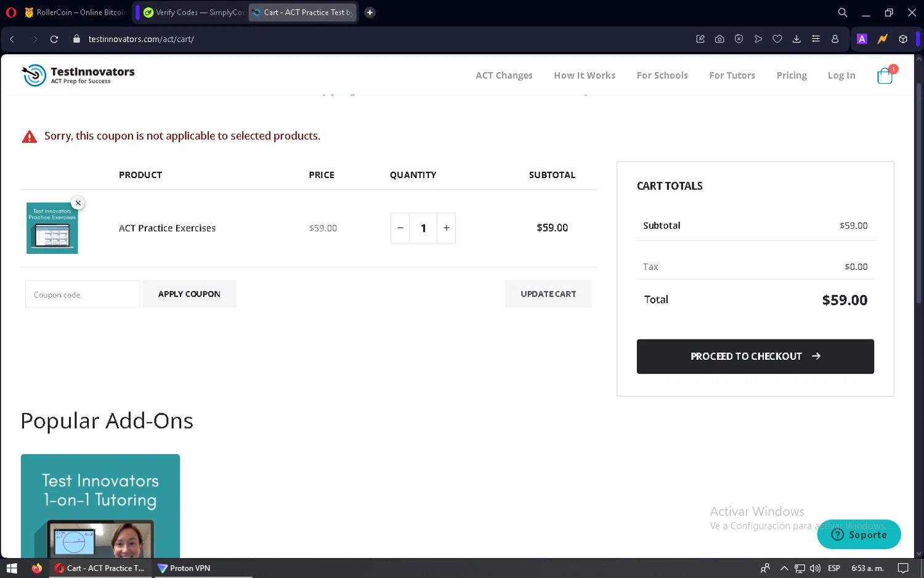Show hidden system tray icons

tap(784, 568)
